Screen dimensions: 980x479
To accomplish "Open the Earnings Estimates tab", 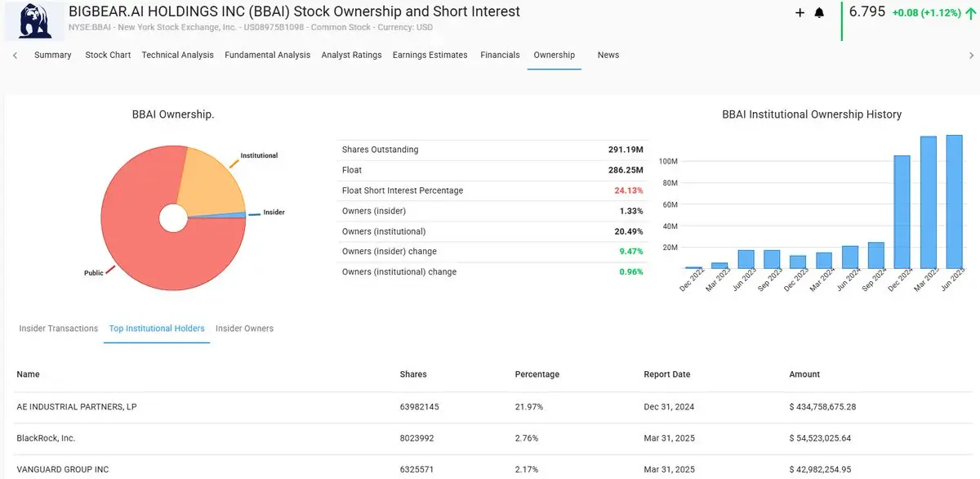I will click(x=430, y=55).
